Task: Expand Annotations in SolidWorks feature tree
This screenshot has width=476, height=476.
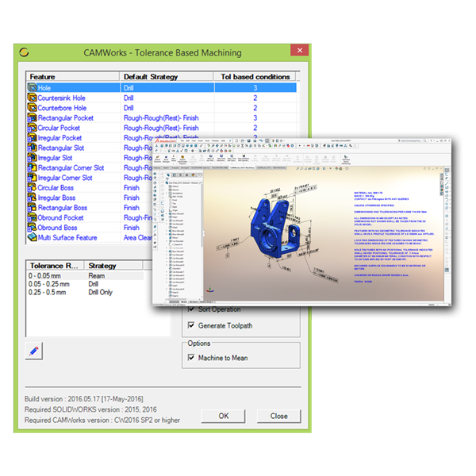Action: click(167, 193)
